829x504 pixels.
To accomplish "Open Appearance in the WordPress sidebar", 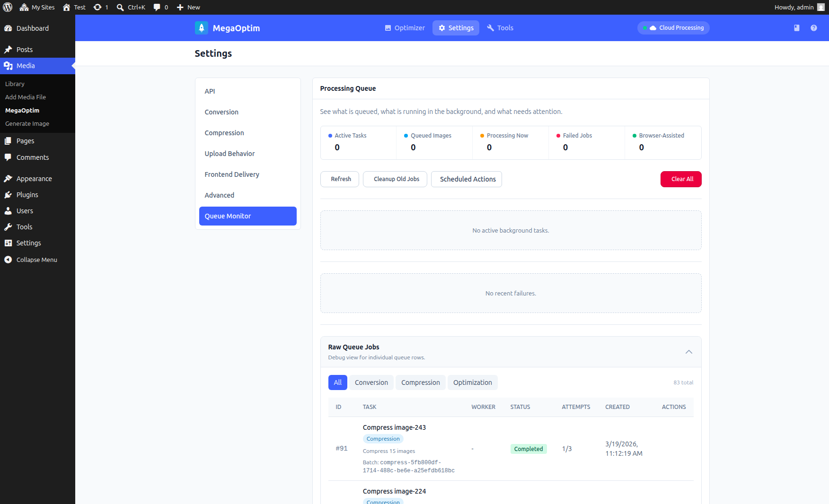I will click(x=37, y=179).
